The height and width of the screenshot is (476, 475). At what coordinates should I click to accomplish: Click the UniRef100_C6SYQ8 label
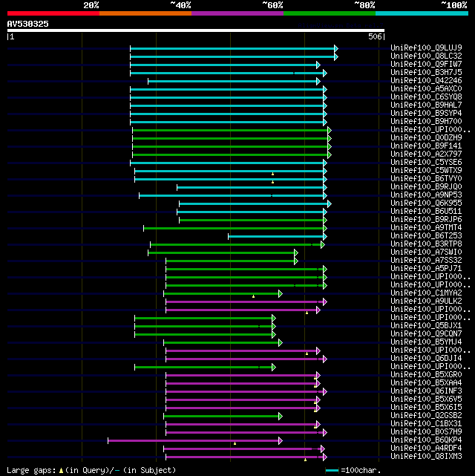[426, 97]
